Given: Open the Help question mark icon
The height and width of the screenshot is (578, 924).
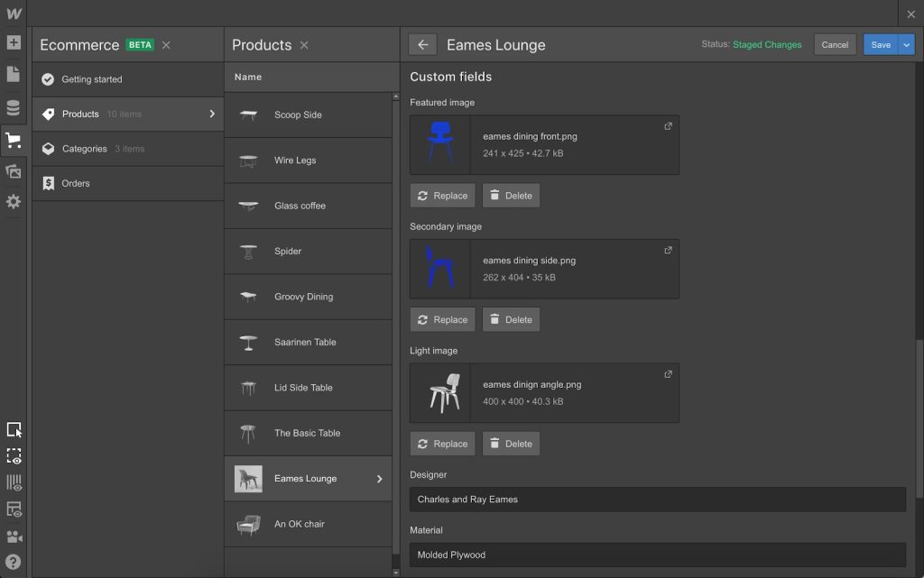Looking at the screenshot, I should point(14,562).
